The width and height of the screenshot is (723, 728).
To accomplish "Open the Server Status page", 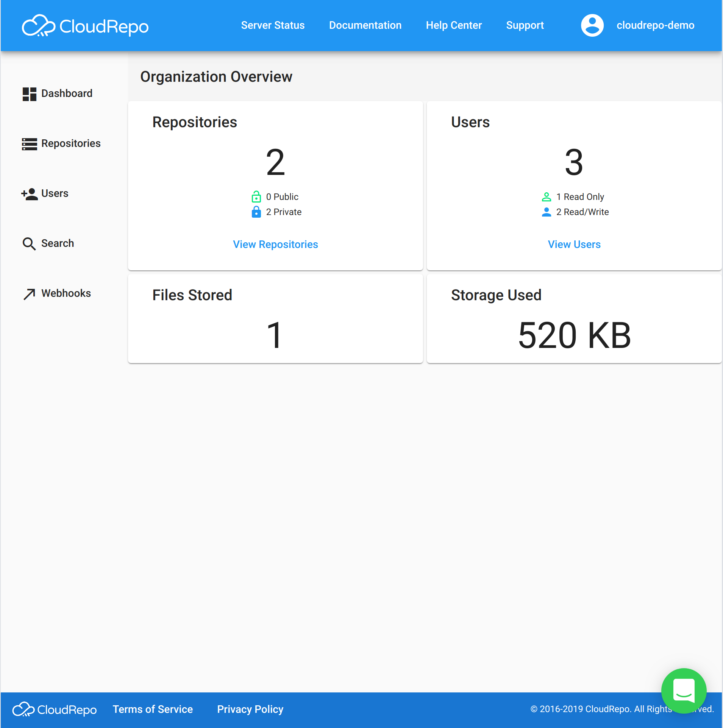I will tap(273, 25).
